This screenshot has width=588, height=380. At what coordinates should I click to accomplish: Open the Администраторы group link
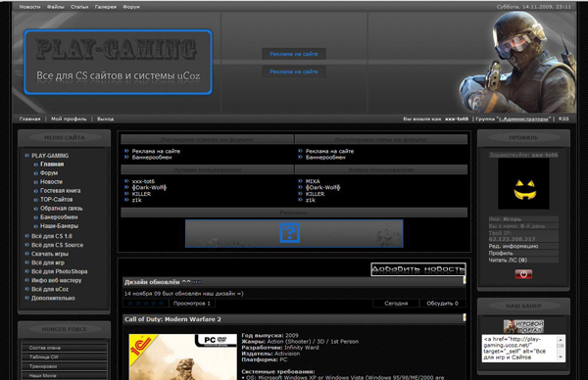point(523,119)
